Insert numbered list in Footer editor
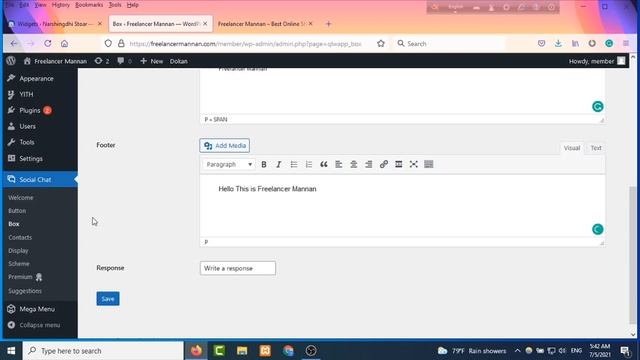 (309, 164)
